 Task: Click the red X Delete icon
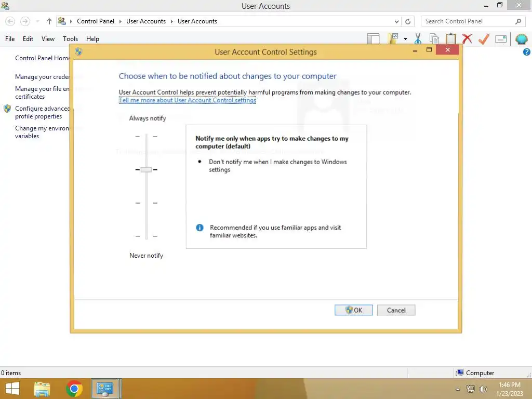tap(467, 38)
